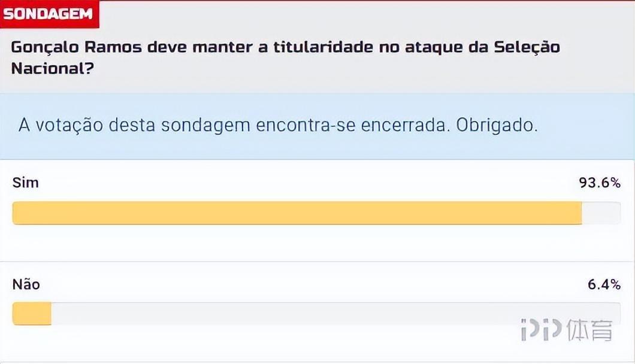The image size is (635, 364).
Task: Click the yellow filled Sim result bar
Action: [x=297, y=213]
